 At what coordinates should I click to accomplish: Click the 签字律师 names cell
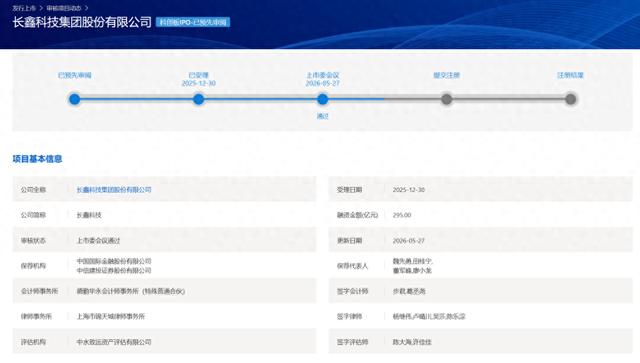click(429, 316)
